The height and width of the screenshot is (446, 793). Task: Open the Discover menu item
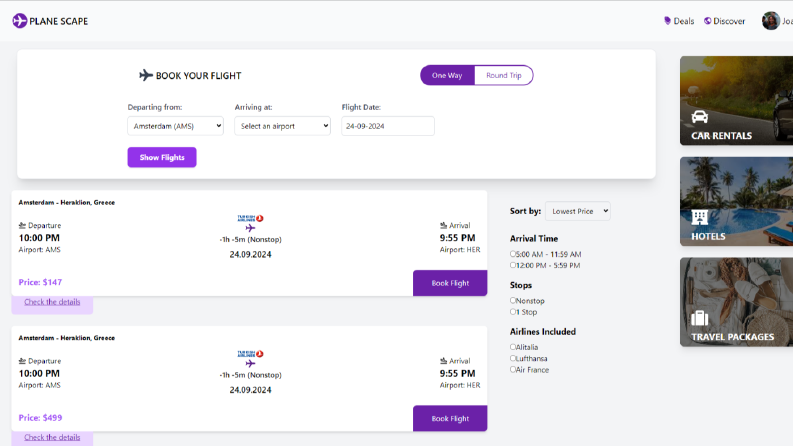point(724,21)
